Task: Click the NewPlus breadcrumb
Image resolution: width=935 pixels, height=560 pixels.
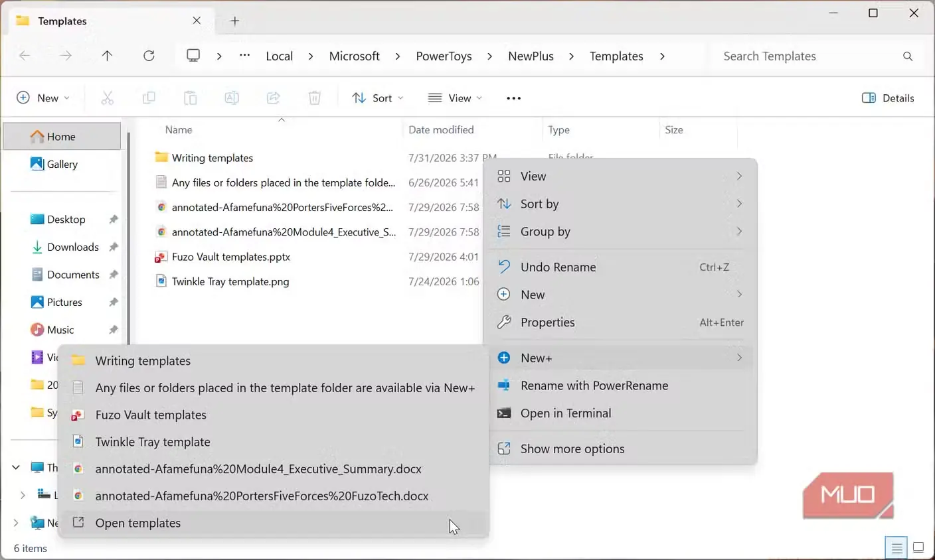Action: tap(531, 56)
